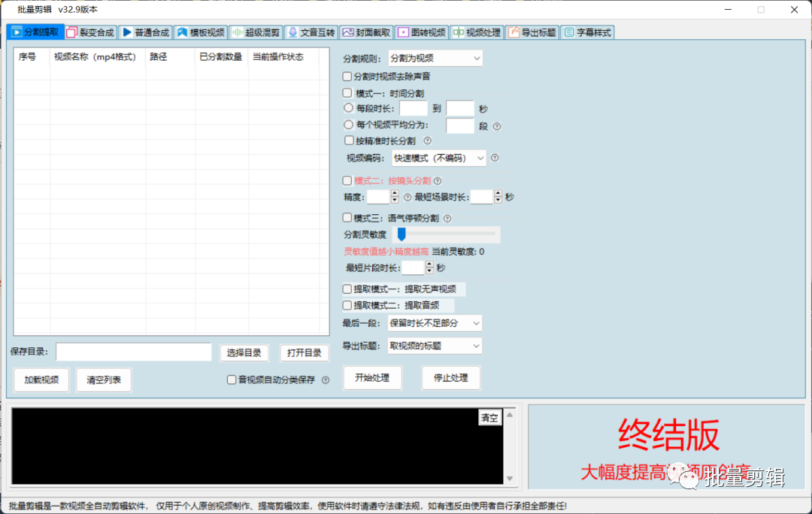The width and height of the screenshot is (812, 514).
Task: Click the 最短场景时长 spinner arrows
Action: pos(498,197)
